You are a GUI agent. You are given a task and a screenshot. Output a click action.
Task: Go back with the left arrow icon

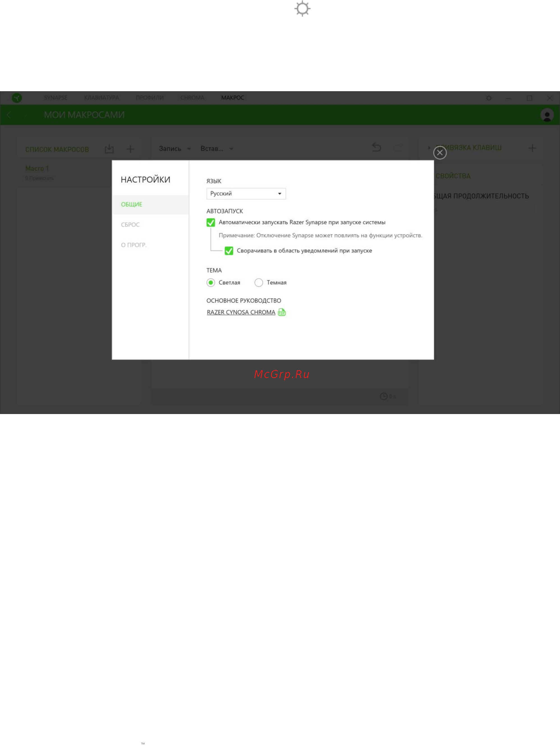pos(9,115)
